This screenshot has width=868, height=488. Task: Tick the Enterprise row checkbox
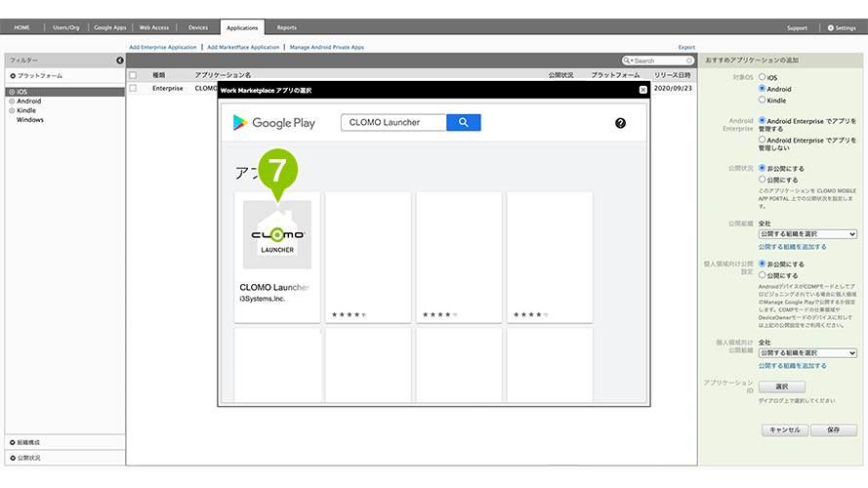tap(133, 88)
